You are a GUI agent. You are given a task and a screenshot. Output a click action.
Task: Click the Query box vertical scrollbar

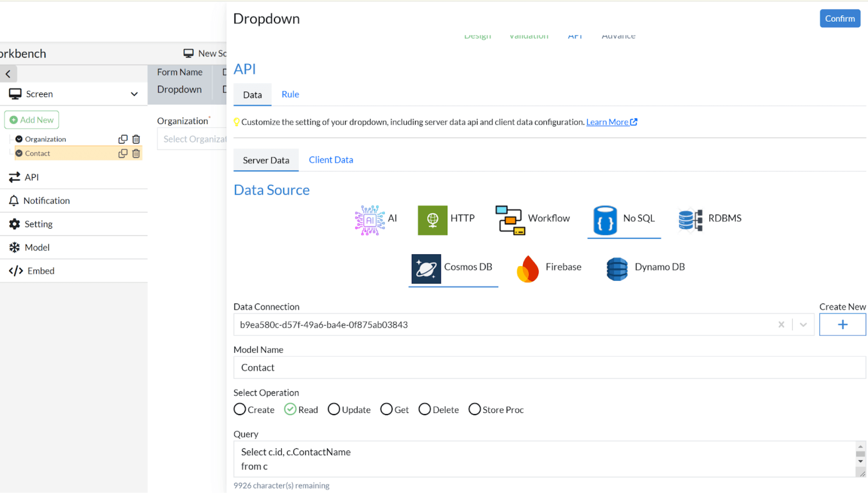pyautogui.click(x=860, y=454)
